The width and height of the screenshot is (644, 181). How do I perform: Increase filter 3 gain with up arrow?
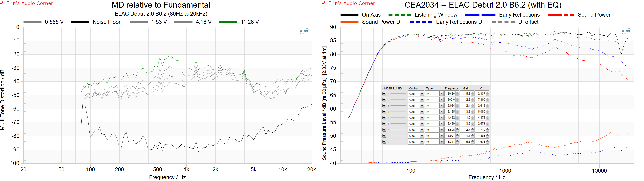coord(473,104)
